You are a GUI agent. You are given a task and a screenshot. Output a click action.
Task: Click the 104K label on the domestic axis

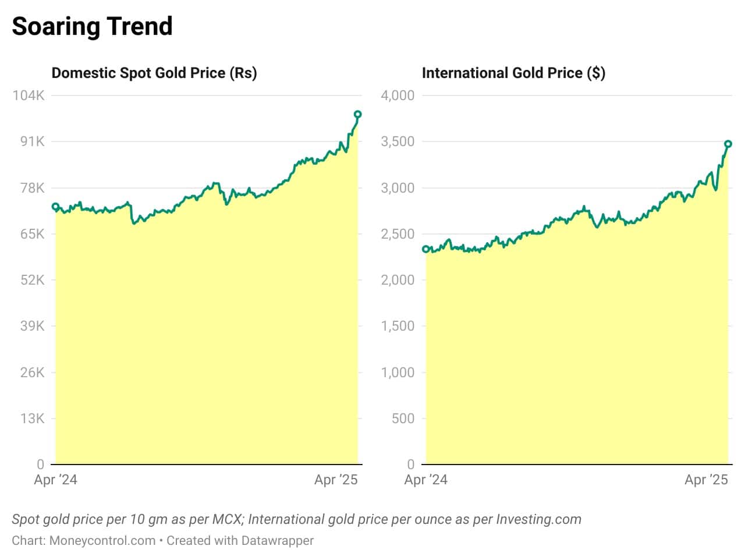(29, 95)
